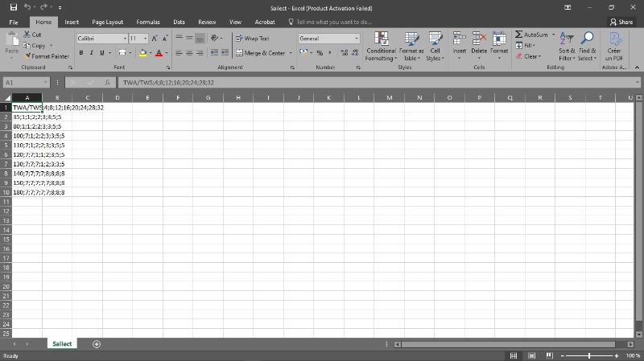The height and width of the screenshot is (361, 644).
Task: Apply the percent style
Action: (320, 53)
